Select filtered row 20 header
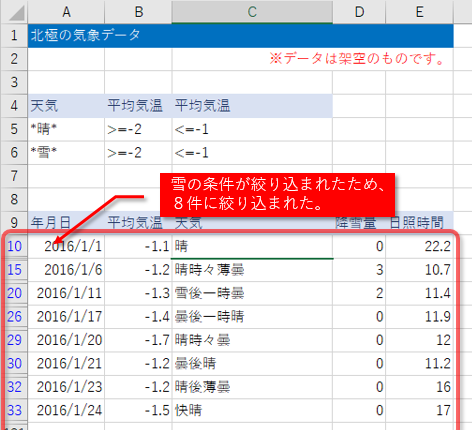Screen dimensions: 472x430 pos(14,293)
